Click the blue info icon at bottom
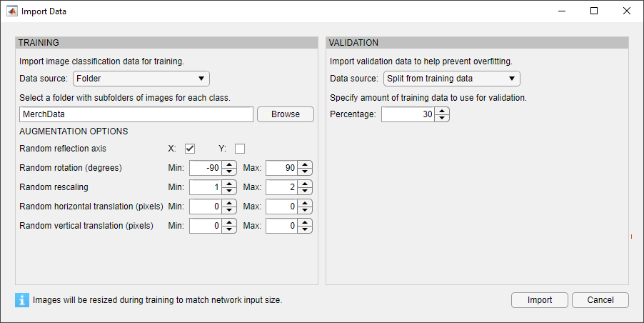Viewport: 644px width, 323px height. coord(22,300)
